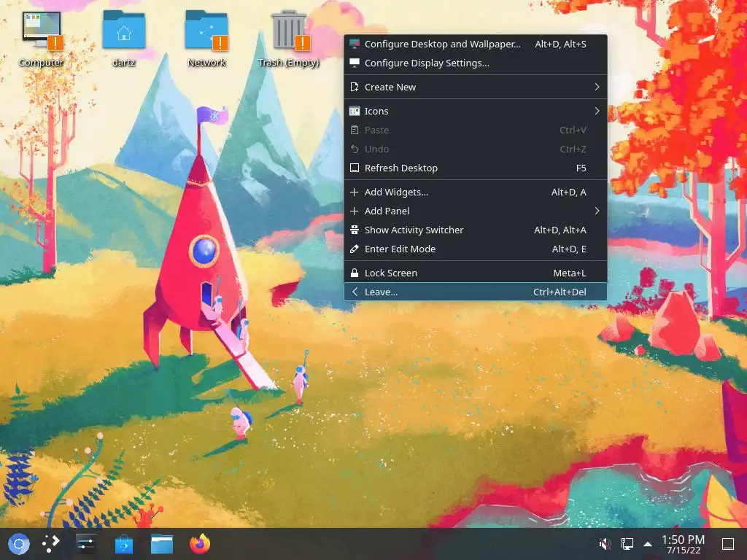
Task: Click the Alt+D, Alt+S shortcut text
Action: click(x=560, y=44)
